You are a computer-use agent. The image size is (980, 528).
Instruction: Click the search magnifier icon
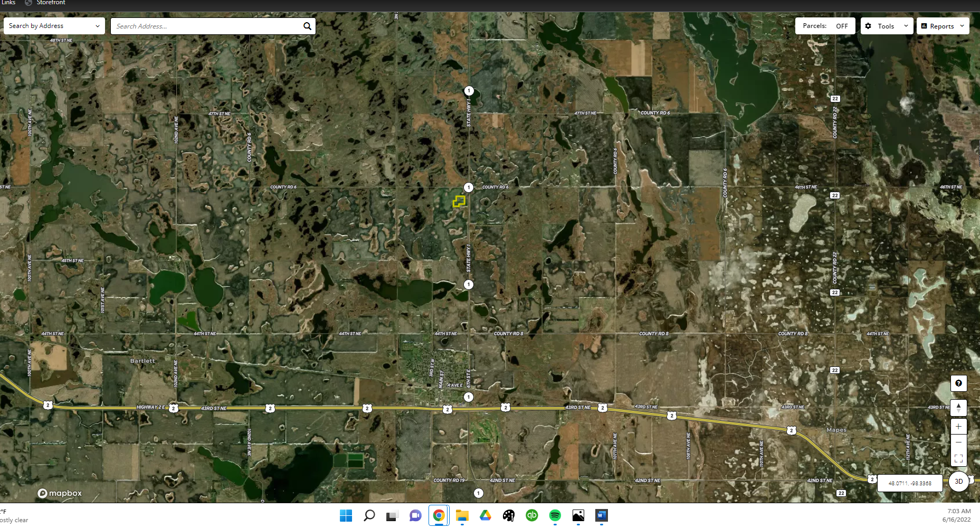coord(307,26)
